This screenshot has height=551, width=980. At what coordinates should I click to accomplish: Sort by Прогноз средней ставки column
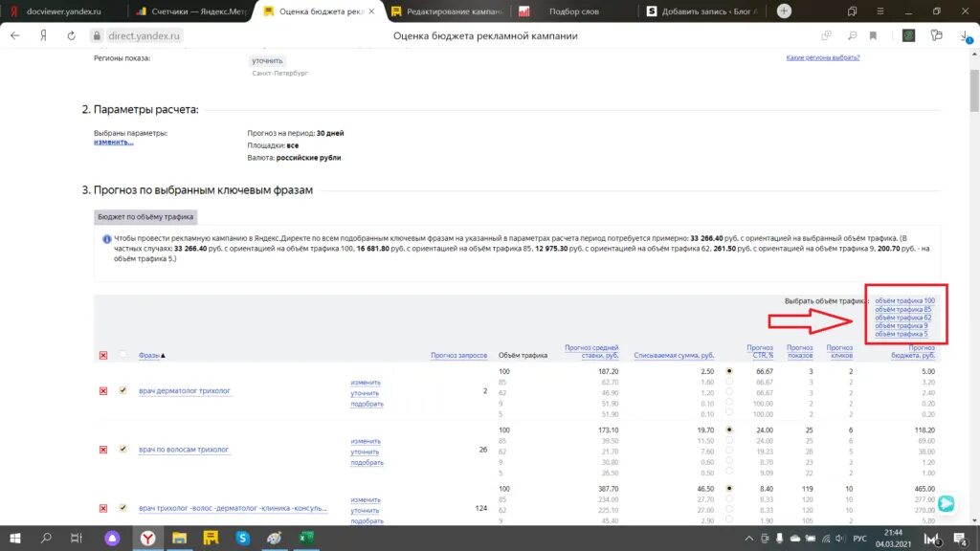coord(591,352)
